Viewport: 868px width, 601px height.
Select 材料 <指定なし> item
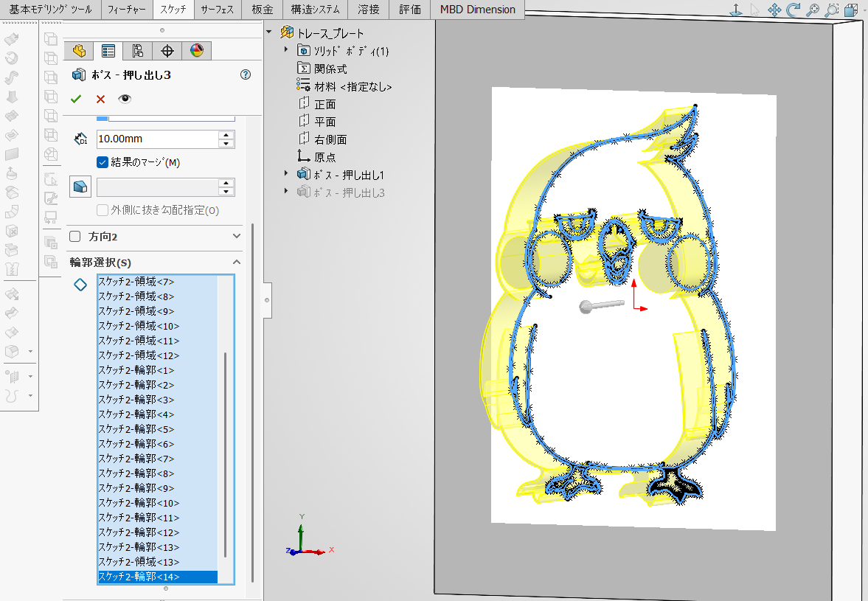344,86
